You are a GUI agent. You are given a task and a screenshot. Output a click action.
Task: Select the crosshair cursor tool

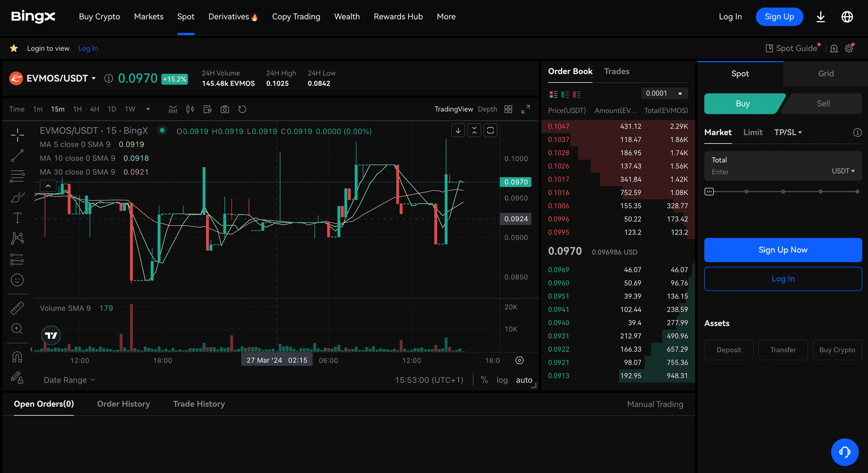(x=17, y=135)
